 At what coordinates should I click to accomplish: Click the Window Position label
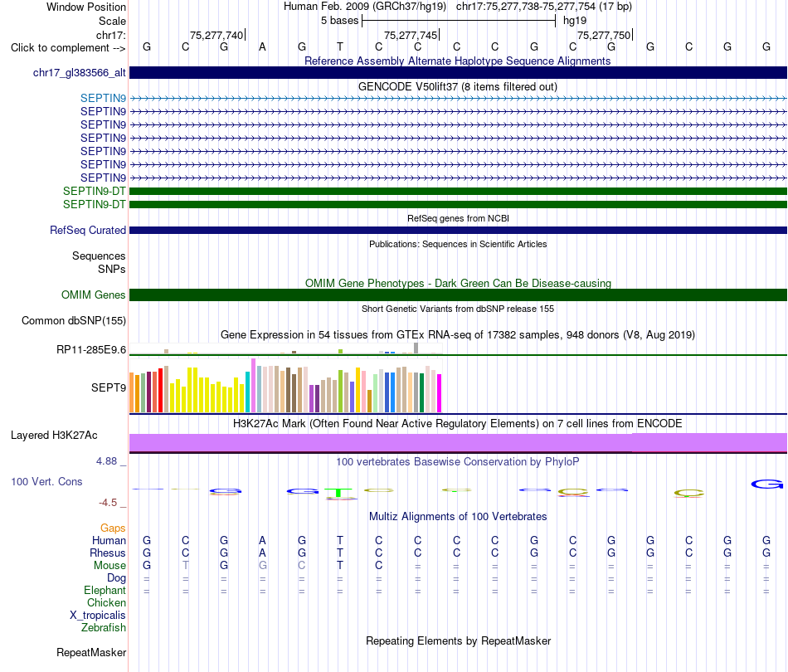(x=86, y=7)
